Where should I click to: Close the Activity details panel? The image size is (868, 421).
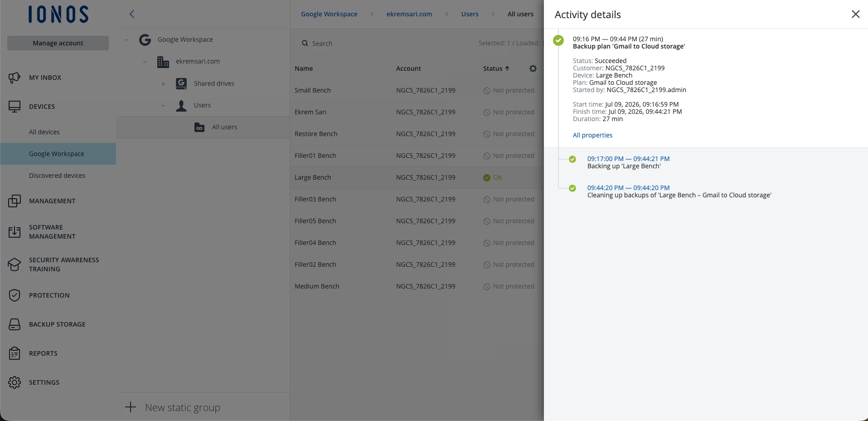point(855,14)
